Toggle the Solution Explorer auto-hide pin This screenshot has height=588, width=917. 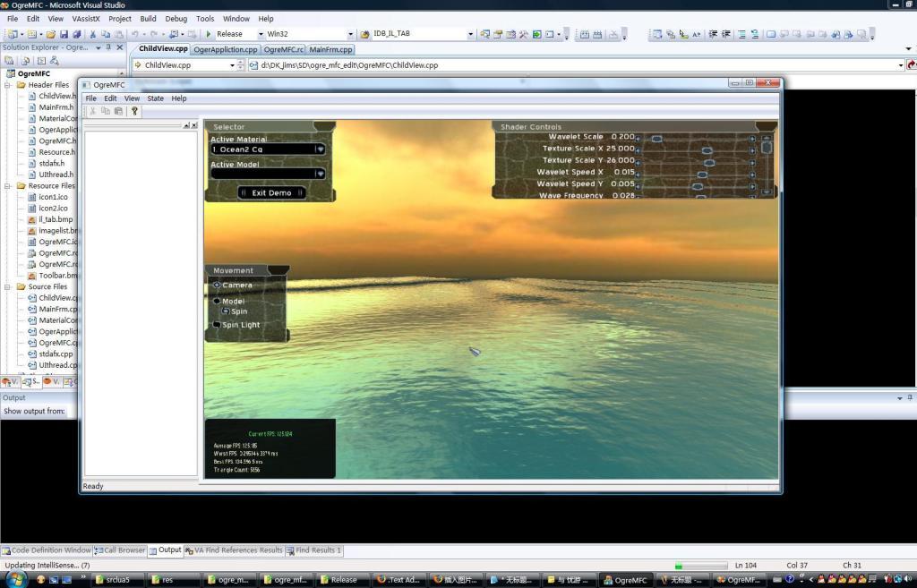(108, 47)
